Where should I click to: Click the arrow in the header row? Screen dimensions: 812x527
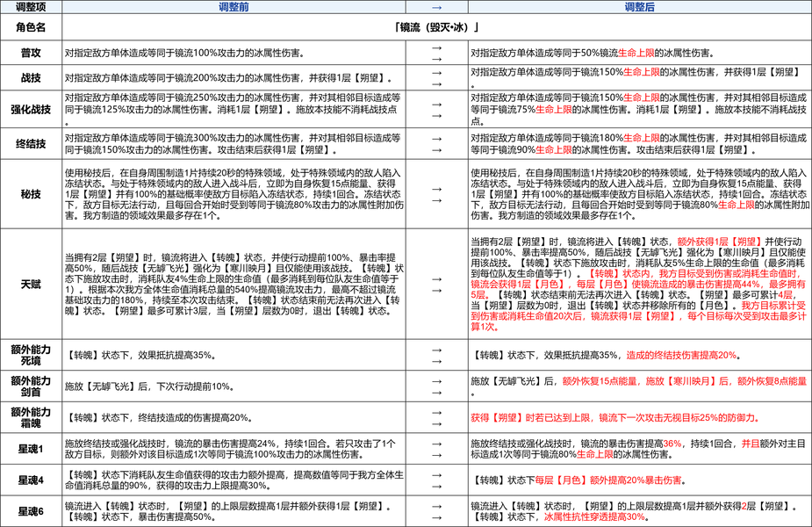pos(436,6)
